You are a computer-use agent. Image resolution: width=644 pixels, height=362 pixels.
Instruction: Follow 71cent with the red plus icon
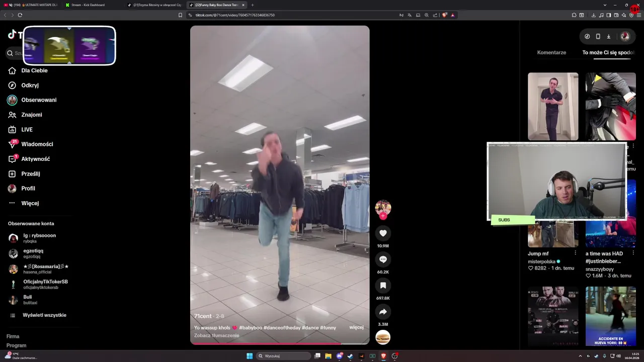tap(383, 216)
